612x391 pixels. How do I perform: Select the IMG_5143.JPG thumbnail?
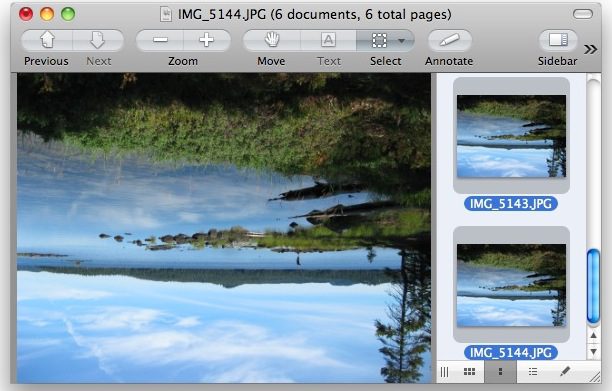coord(511,136)
